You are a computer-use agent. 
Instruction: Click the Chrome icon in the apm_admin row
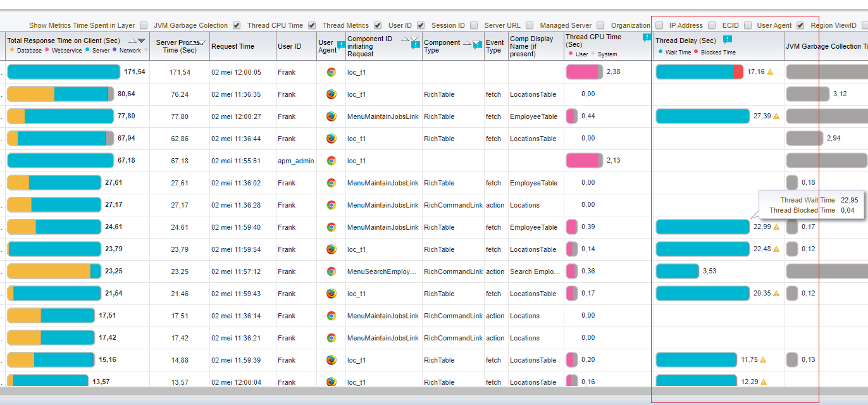(331, 161)
